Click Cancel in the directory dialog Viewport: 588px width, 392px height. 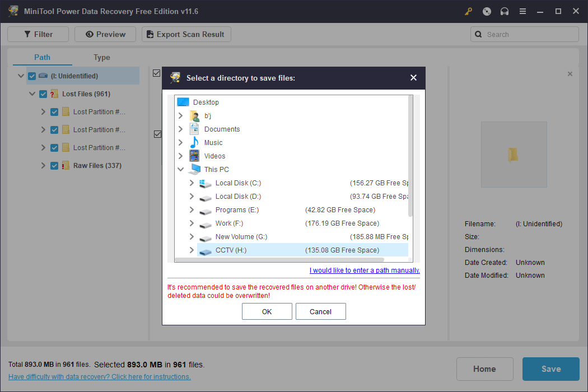pos(321,311)
